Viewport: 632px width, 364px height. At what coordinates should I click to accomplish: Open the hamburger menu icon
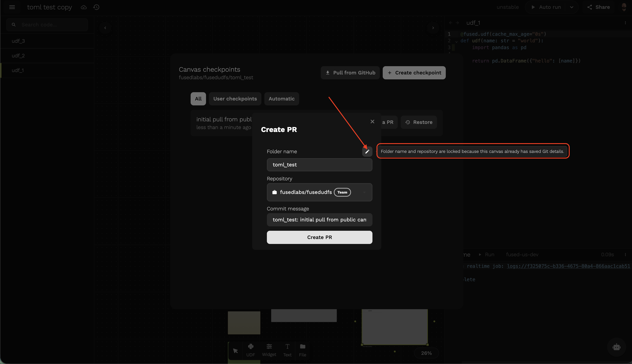coord(12,7)
